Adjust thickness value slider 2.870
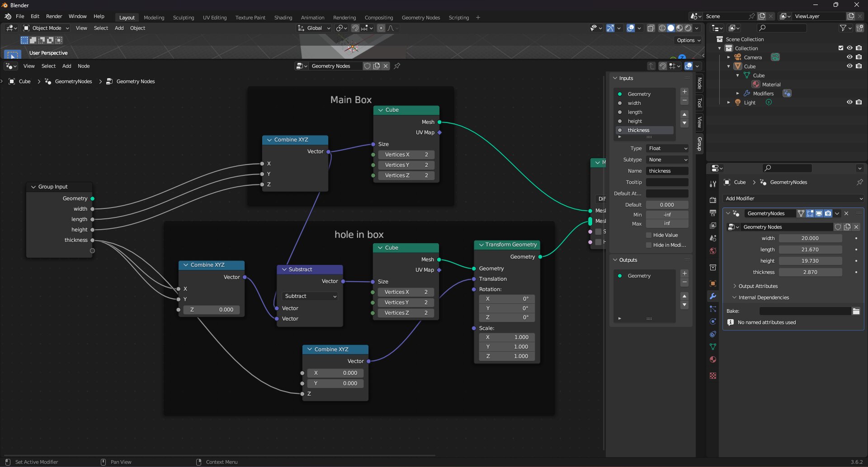The width and height of the screenshot is (868, 467). pyautogui.click(x=810, y=272)
